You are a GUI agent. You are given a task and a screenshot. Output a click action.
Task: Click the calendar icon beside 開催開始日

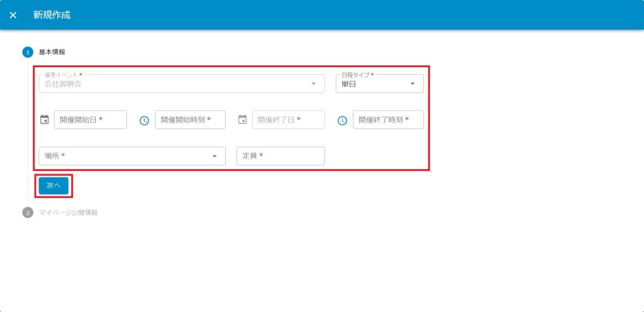pyautogui.click(x=44, y=120)
